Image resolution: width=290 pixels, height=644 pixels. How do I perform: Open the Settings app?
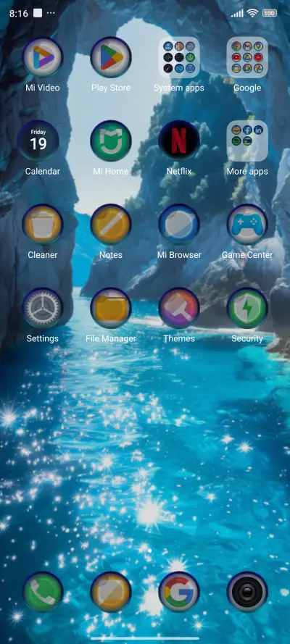pos(42,308)
